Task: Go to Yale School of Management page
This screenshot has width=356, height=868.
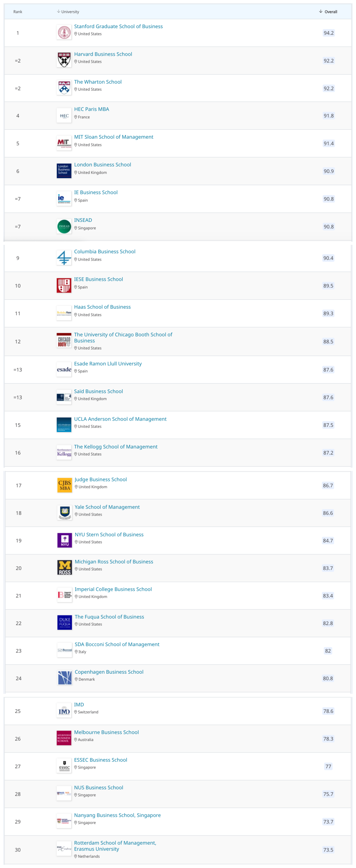Action: coord(107,507)
